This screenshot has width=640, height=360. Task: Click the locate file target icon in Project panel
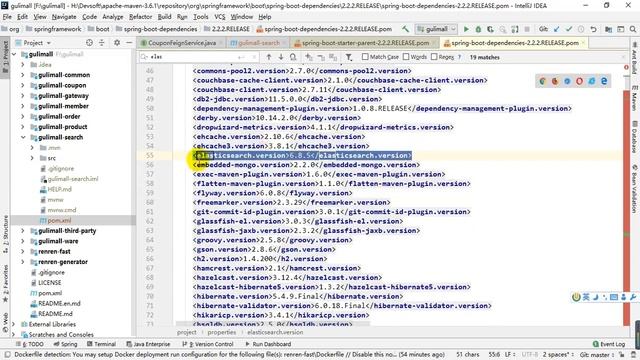tap(89, 42)
